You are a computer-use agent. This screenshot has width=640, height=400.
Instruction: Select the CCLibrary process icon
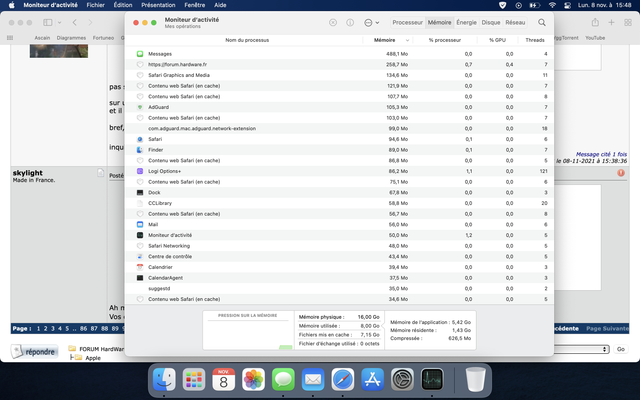point(140,203)
